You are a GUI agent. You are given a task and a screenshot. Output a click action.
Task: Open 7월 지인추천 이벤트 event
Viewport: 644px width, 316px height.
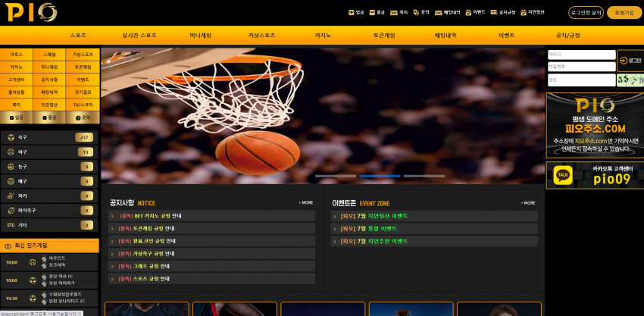coord(434,241)
